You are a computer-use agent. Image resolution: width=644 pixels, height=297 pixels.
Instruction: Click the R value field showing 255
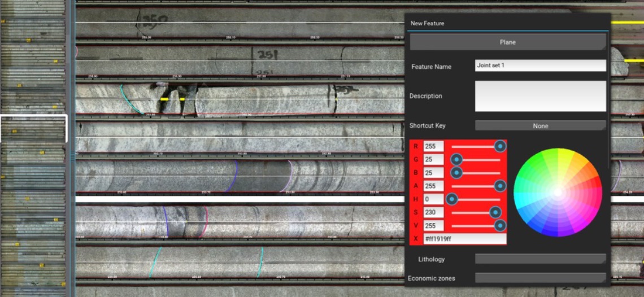pyautogui.click(x=434, y=146)
